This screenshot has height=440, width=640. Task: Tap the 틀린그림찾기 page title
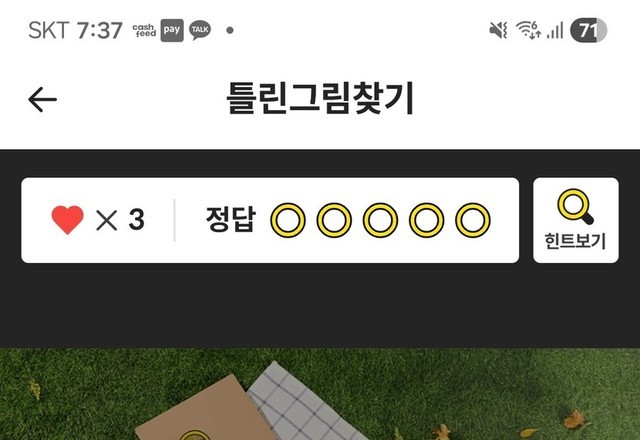(320, 98)
